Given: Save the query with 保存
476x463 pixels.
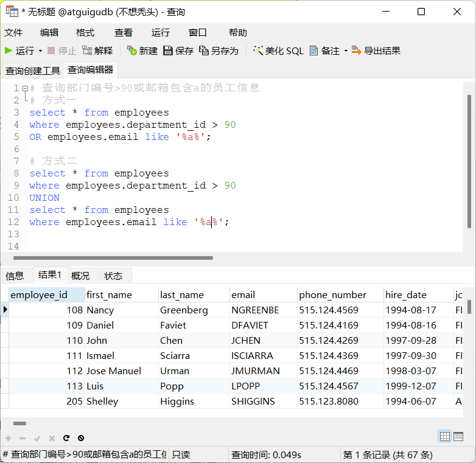Looking at the screenshot, I should coord(178,50).
